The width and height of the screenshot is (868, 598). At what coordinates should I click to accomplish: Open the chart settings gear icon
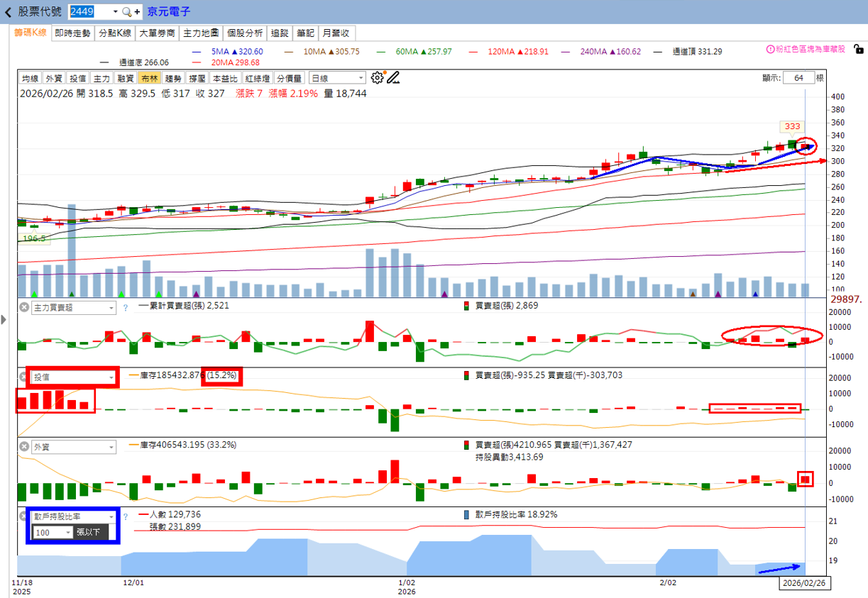tap(378, 77)
